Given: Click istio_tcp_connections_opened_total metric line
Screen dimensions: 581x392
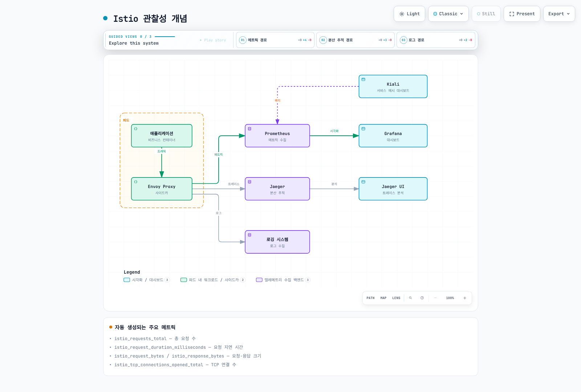Looking at the screenshot, I should point(175,365).
